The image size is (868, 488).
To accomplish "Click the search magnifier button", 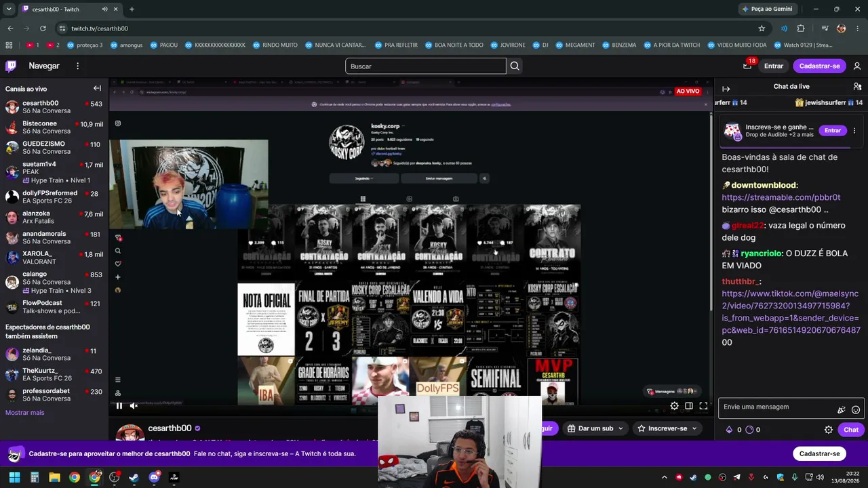I will (515, 66).
